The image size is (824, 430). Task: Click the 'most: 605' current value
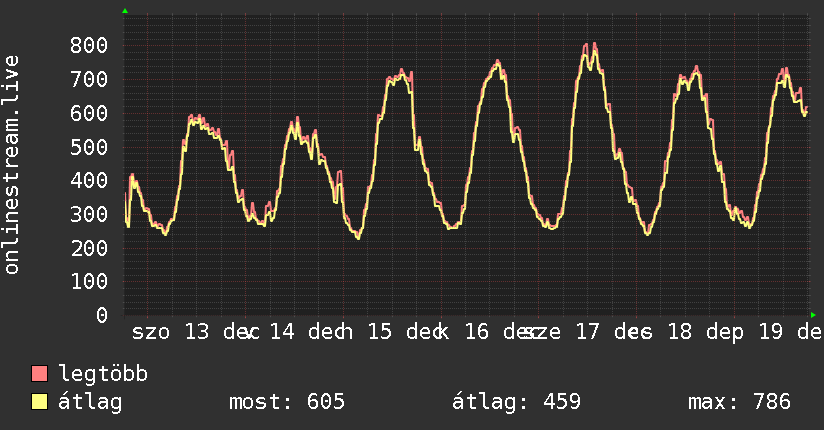[x=287, y=402]
